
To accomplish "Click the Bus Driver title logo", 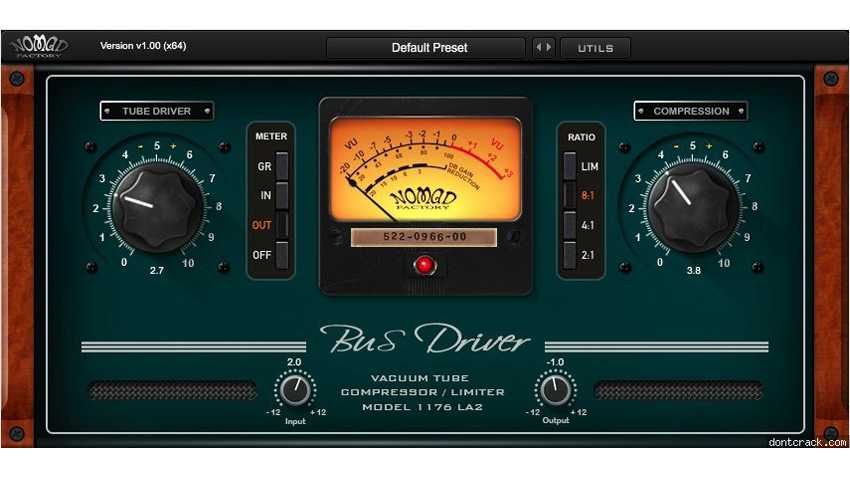I will 425,340.
